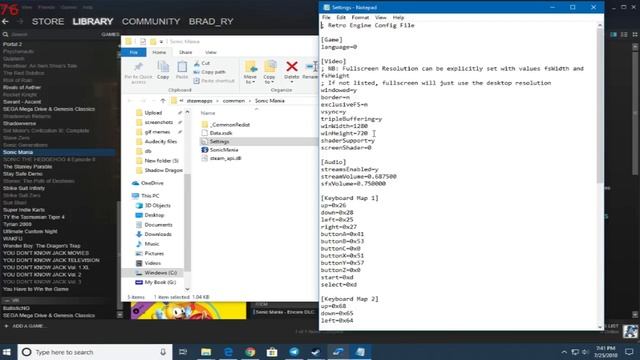Open Notepad's File menu
Viewport: 640px width, 360px height.
point(326,18)
